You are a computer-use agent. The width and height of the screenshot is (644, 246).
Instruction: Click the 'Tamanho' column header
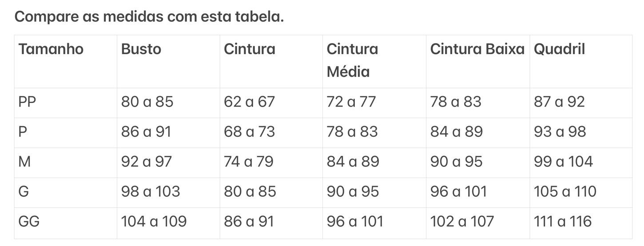[x=51, y=49]
